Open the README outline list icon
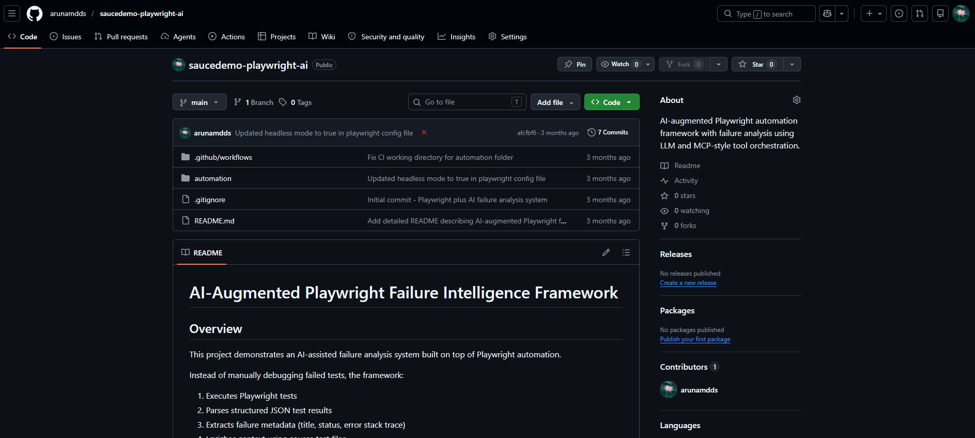Image resolution: width=975 pixels, height=438 pixels. (626, 253)
